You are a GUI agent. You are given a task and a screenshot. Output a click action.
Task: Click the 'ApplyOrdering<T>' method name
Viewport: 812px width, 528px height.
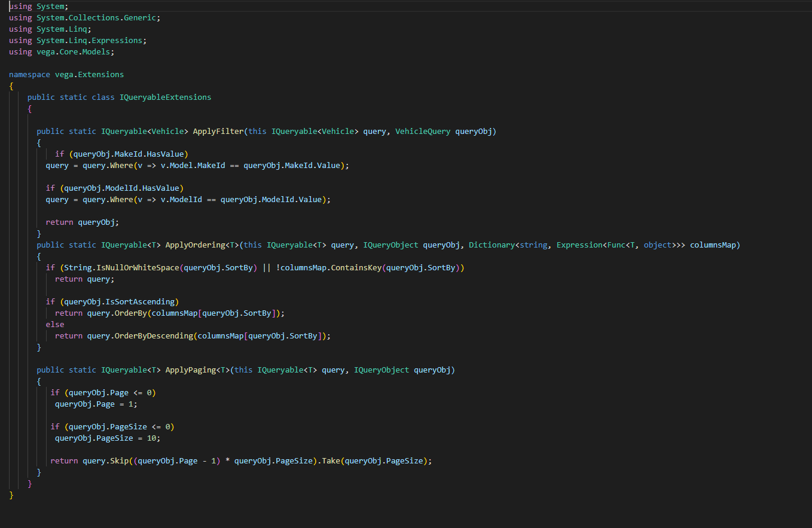202,245
